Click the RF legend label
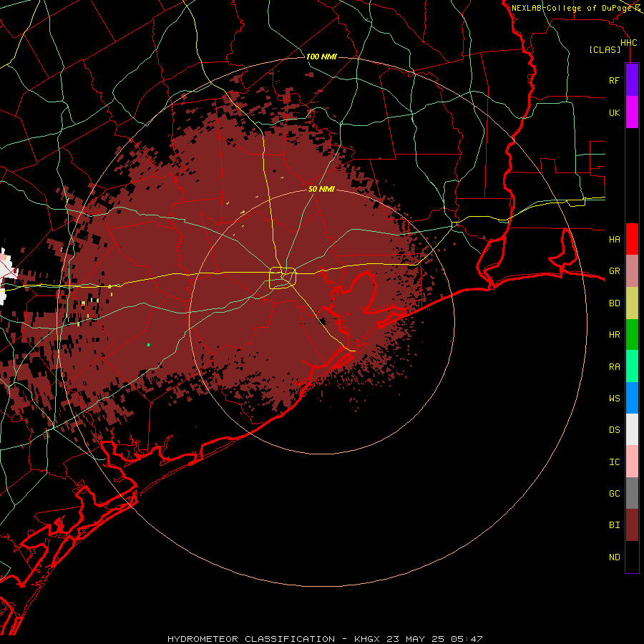The height and width of the screenshot is (644, 644). [614, 81]
